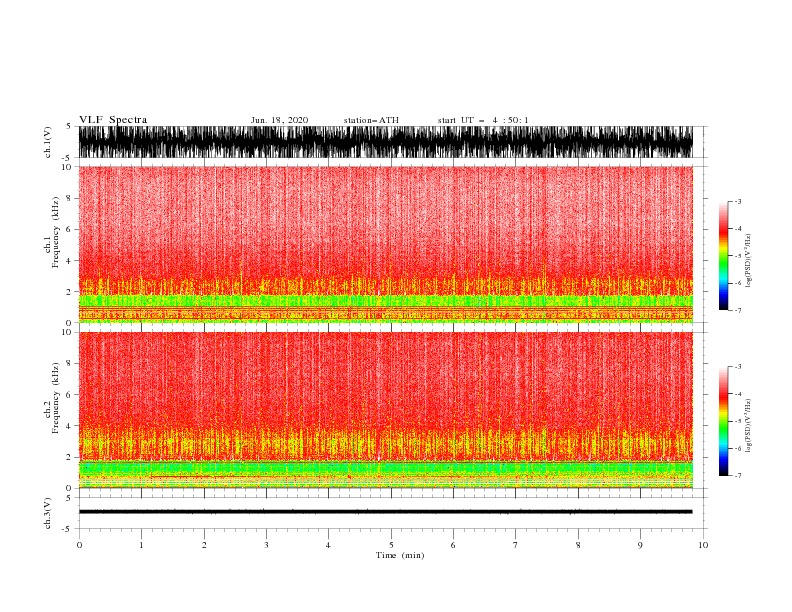Click inside the ch.1 frequency spectrogram
The height and width of the screenshot is (612, 792).
[x=385, y=244]
